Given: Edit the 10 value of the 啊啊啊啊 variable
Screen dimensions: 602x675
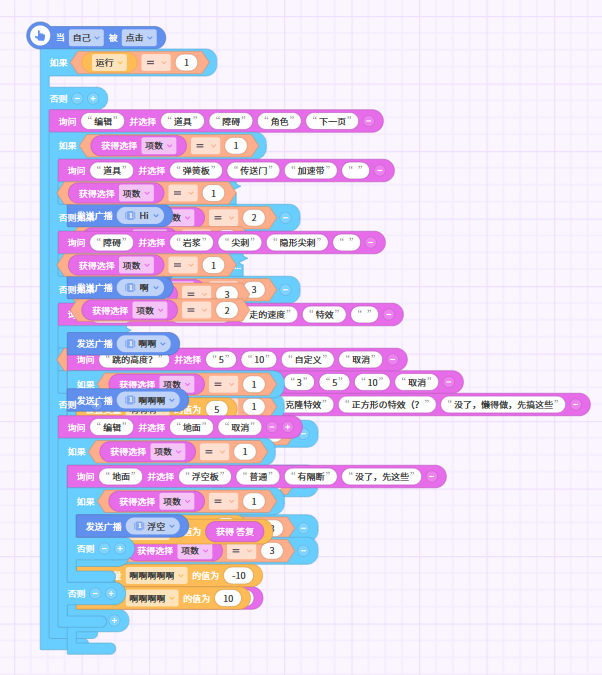Looking at the screenshot, I should point(228,598).
